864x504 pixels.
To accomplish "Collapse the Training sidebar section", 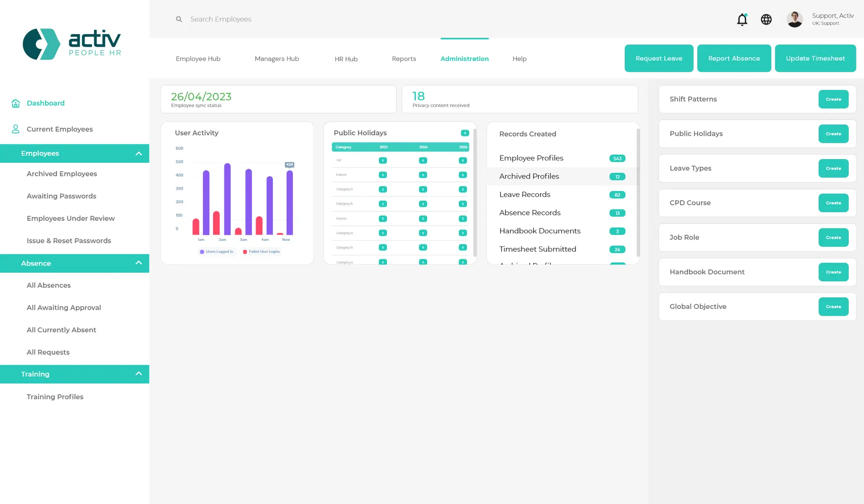I will [x=139, y=374].
